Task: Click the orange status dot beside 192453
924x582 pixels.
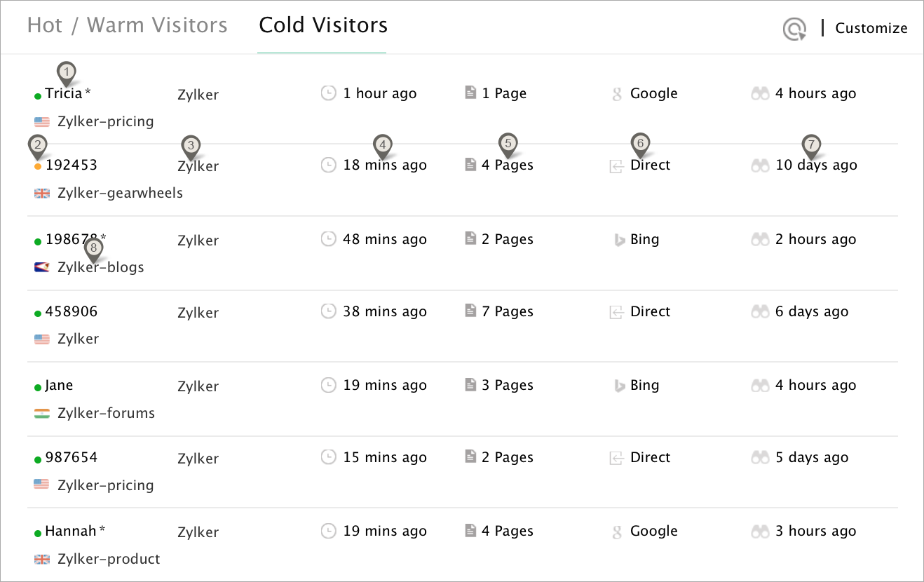Action: (x=38, y=167)
